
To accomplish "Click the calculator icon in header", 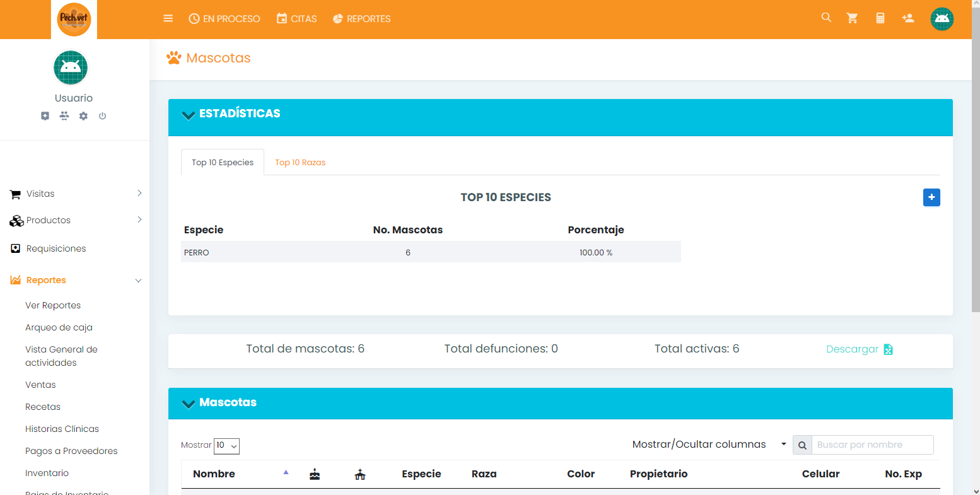I will point(880,18).
